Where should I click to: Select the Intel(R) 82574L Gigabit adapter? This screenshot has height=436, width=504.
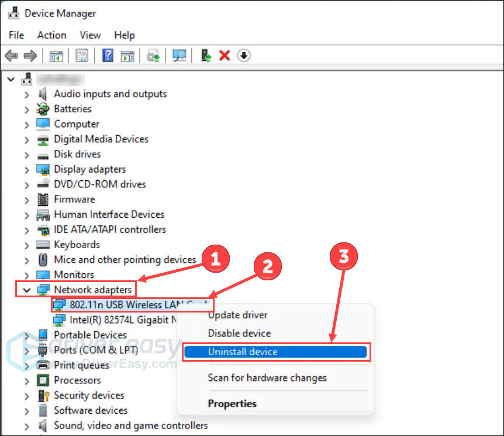[x=123, y=320]
